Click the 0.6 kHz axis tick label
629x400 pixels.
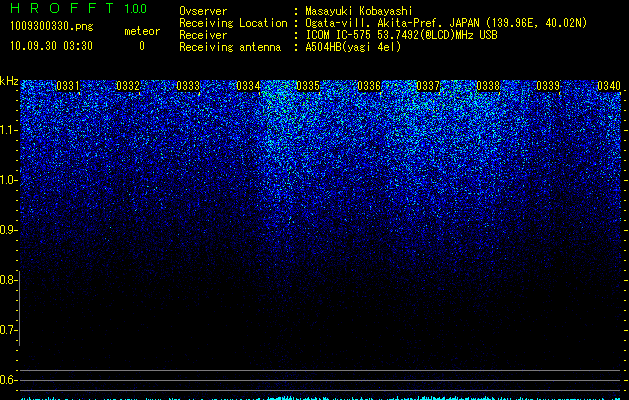point(7,380)
